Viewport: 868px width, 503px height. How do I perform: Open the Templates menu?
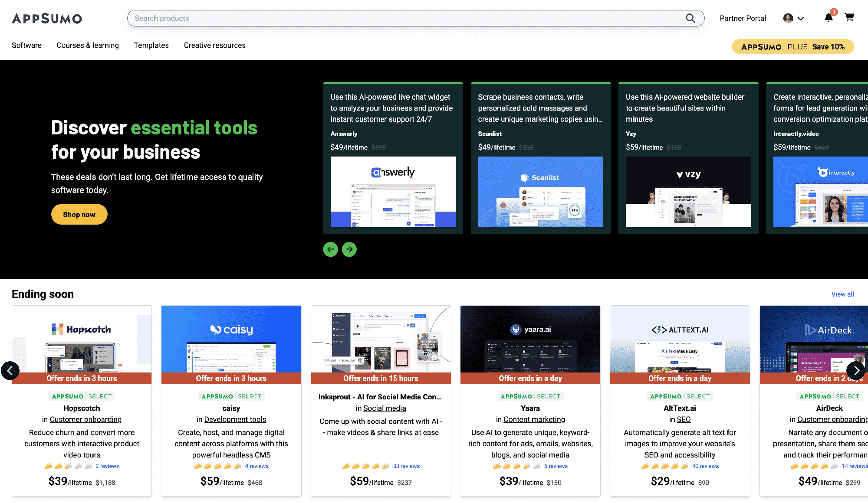[151, 46]
